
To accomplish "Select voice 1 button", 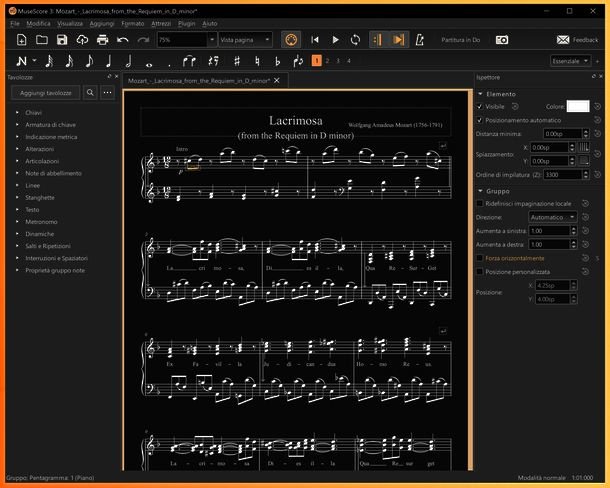I will (x=317, y=61).
